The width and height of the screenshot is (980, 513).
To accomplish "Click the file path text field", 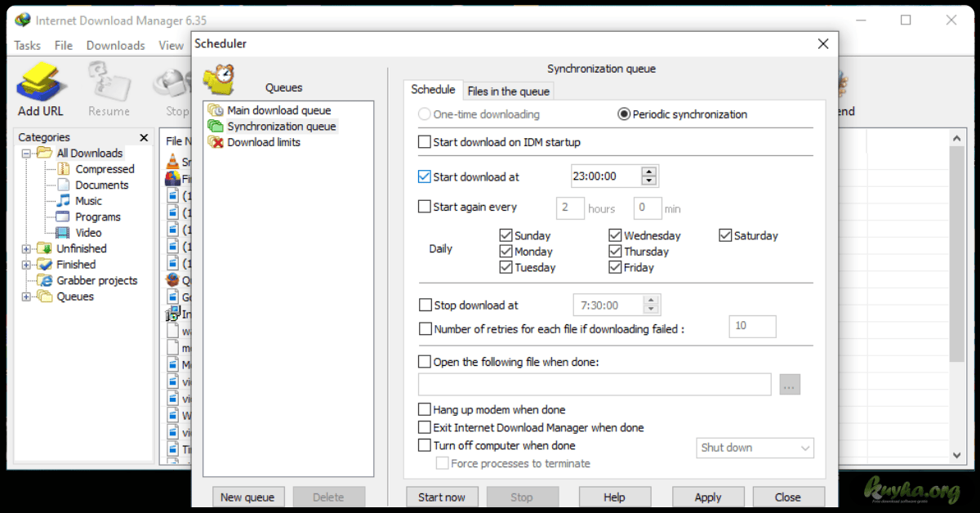I will pyautogui.click(x=595, y=385).
